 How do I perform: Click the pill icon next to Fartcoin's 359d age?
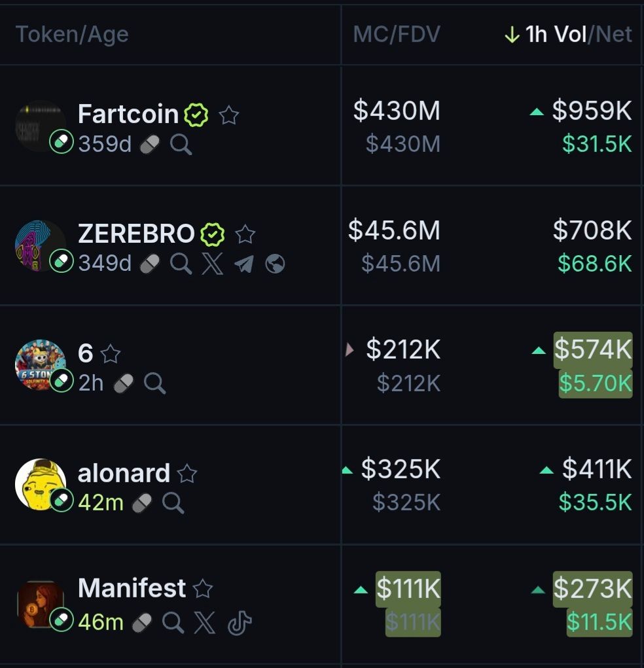(x=150, y=145)
